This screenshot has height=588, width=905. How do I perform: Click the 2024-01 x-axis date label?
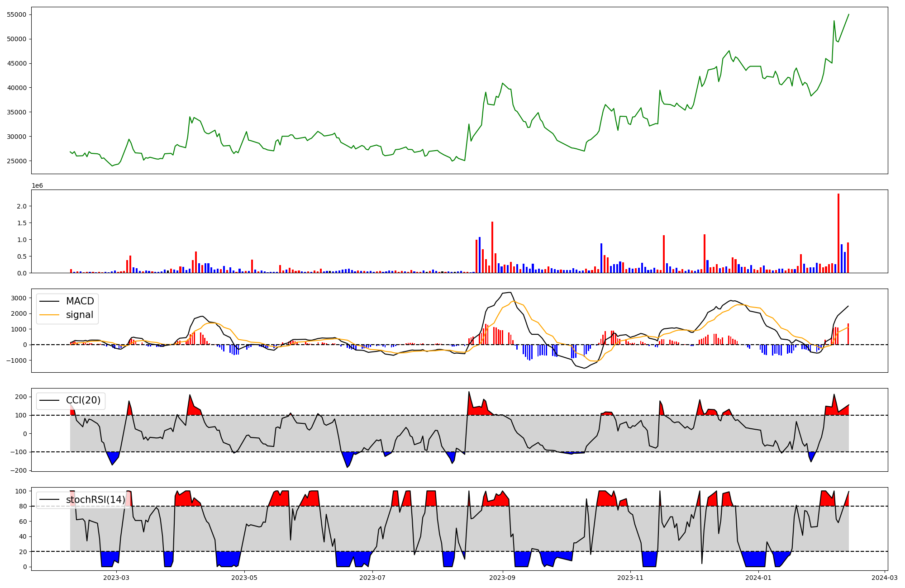(x=758, y=578)
